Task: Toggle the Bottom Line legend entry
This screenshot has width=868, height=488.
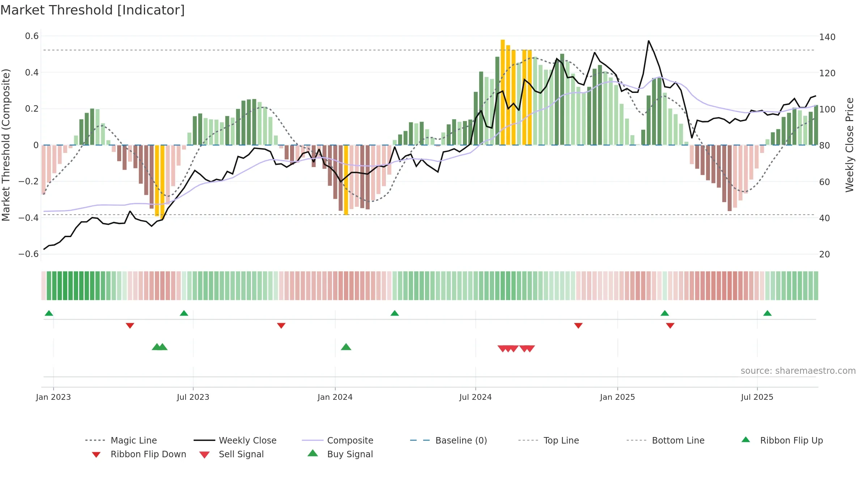Action: pyautogui.click(x=665, y=440)
